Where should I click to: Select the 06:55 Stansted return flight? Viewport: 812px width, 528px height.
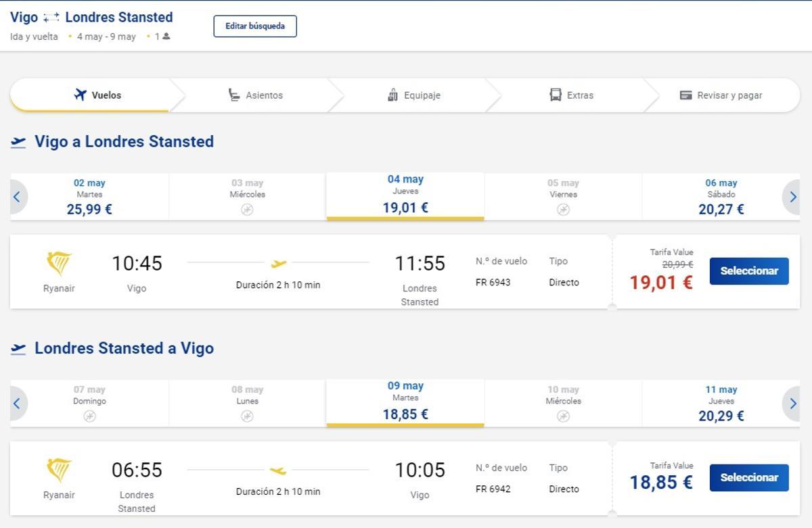click(748, 478)
